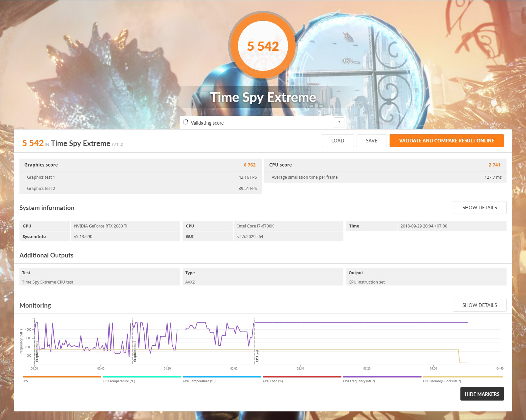Click the CPU score value 2 741

pyautogui.click(x=494, y=165)
